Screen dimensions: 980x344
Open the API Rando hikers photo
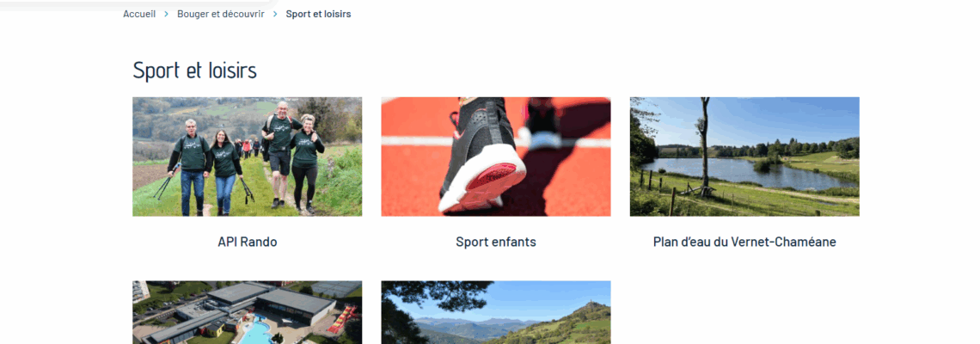[247, 156]
